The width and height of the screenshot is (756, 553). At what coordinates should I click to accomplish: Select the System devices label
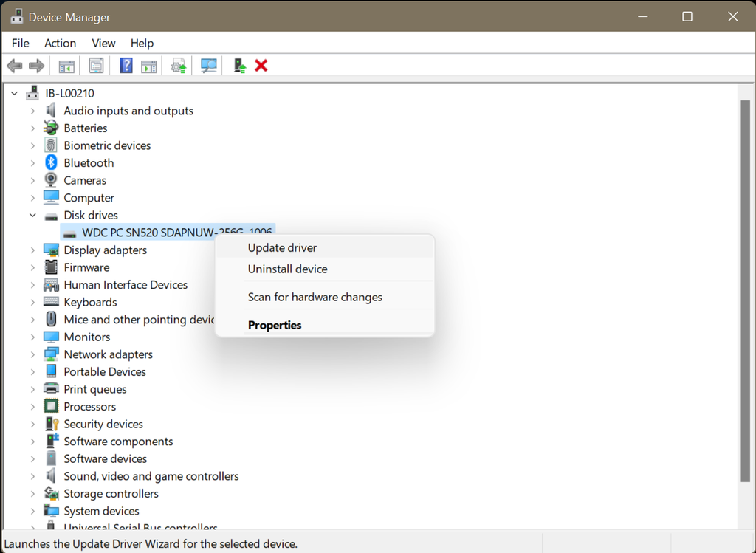pyautogui.click(x=101, y=511)
